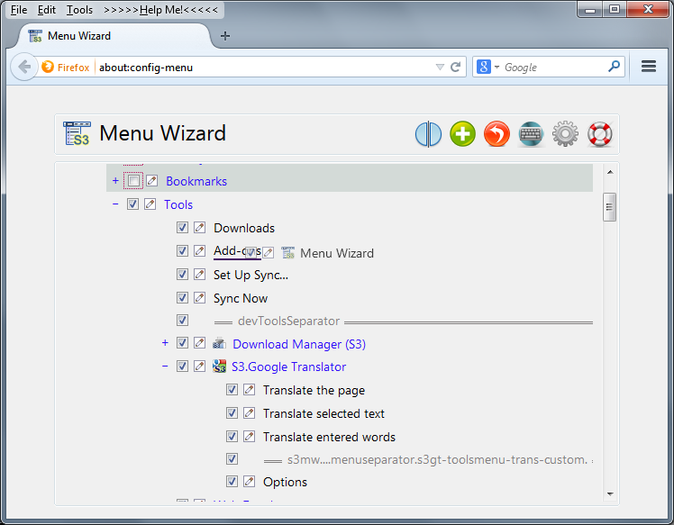The width and height of the screenshot is (674, 525).
Task: Click the Translate entered words text
Action: 329,437
